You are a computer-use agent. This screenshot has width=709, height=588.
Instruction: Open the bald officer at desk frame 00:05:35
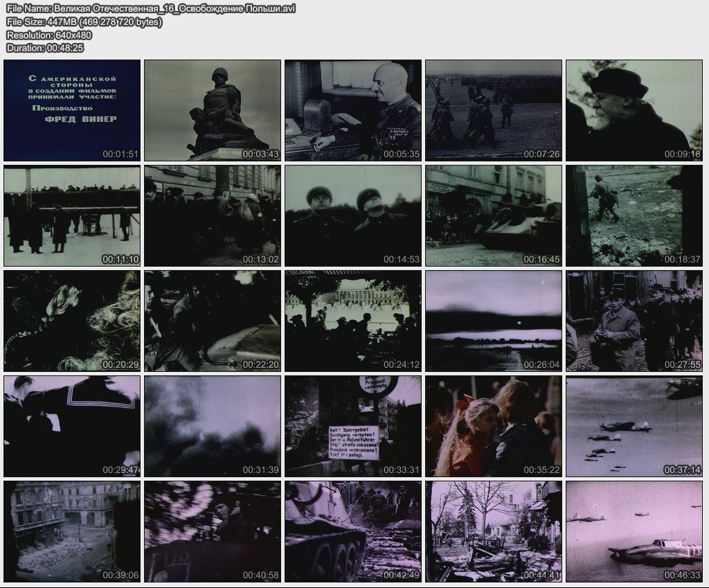pos(353,110)
